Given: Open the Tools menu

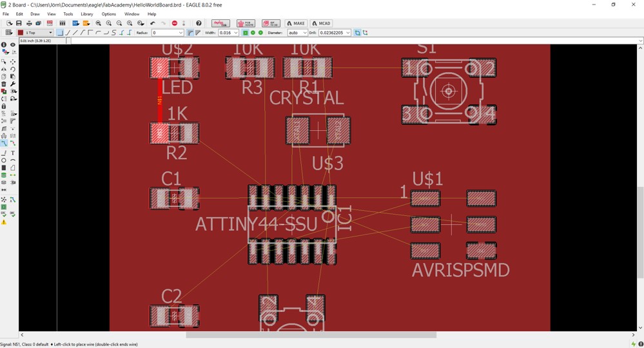Looking at the screenshot, I should click(x=68, y=14).
